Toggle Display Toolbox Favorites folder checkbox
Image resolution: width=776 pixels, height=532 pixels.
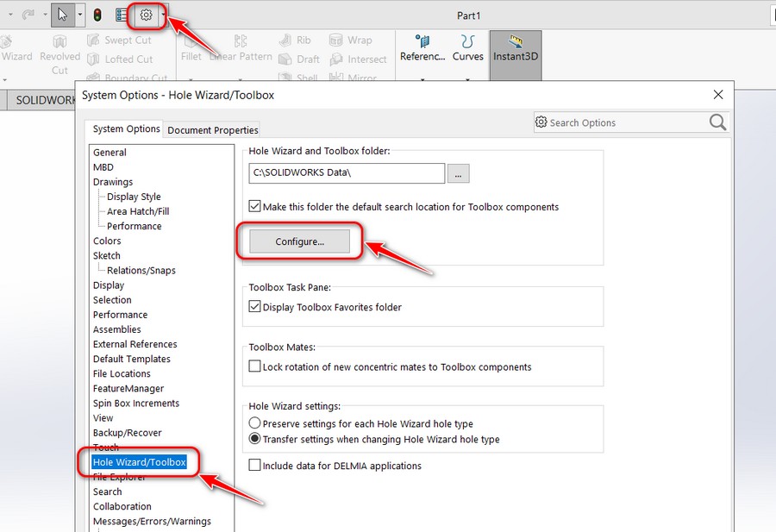point(254,306)
